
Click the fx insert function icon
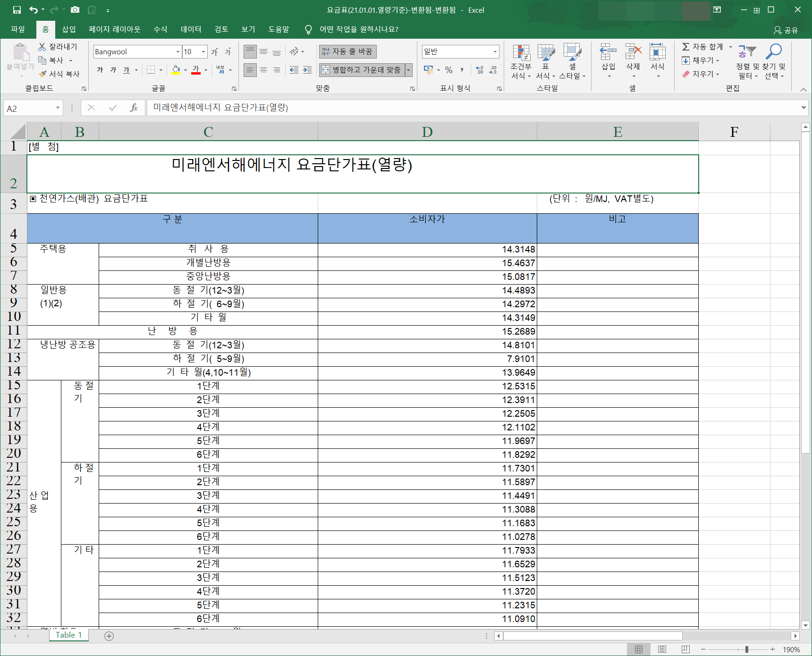pyautogui.click(x=134, y=108)
